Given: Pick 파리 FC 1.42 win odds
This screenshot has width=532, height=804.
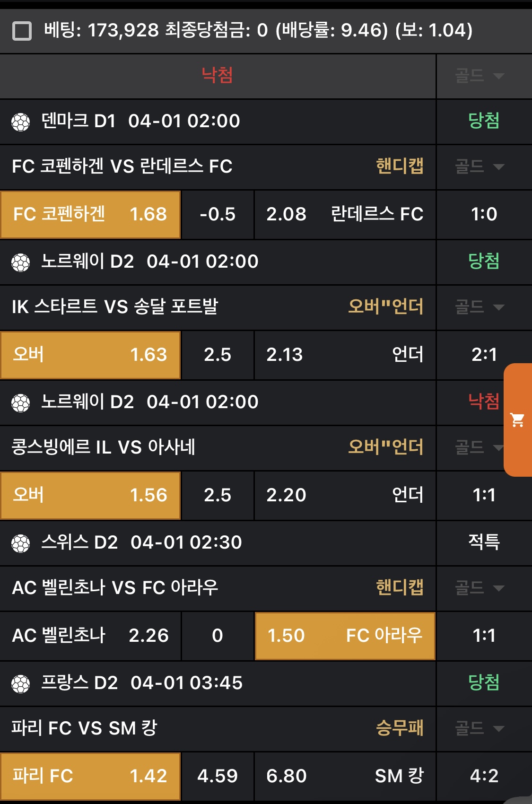Looking at the screenshot, I should coord(90,776).
